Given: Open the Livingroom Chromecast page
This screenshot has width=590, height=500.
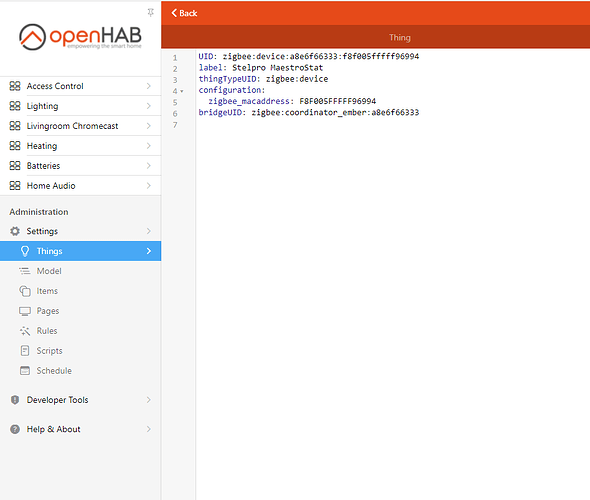Looking at the screenshot, I should click(x=81, y=126).
